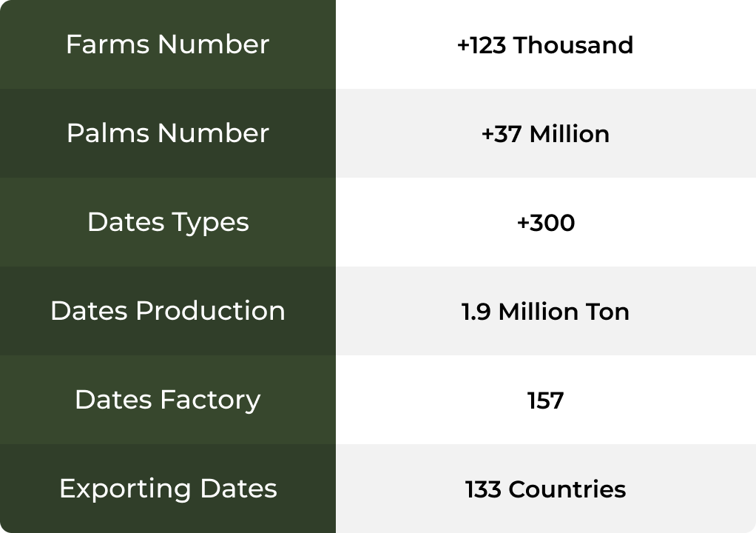Click the word Countries in the last row
This screenshot has width=756, height=533.
(x=567, y=489)
